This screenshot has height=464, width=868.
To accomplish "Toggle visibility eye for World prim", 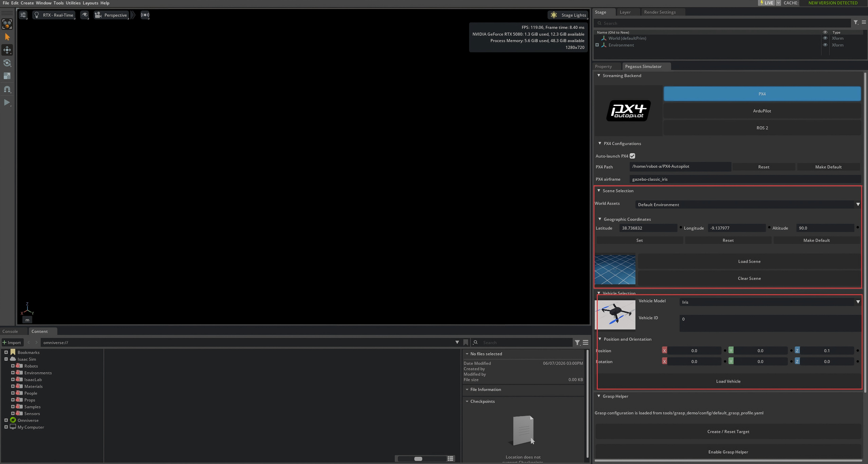I will click(x=825, y=38).
